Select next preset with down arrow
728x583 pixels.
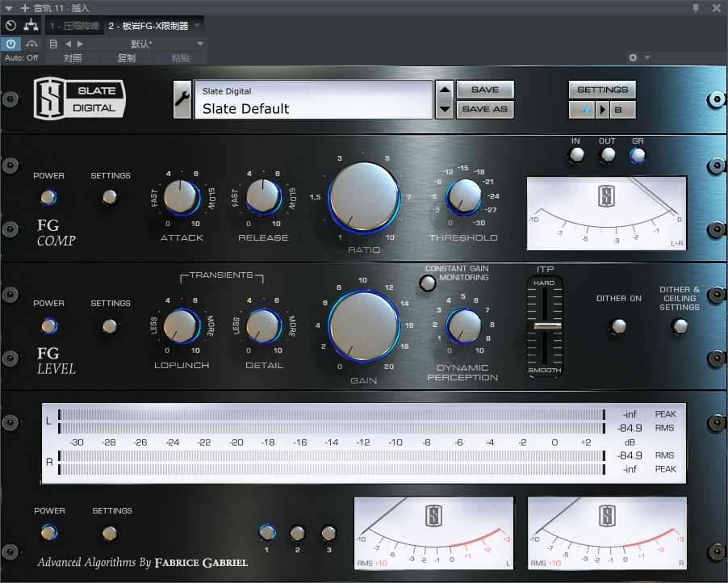[x=444, y=109]
